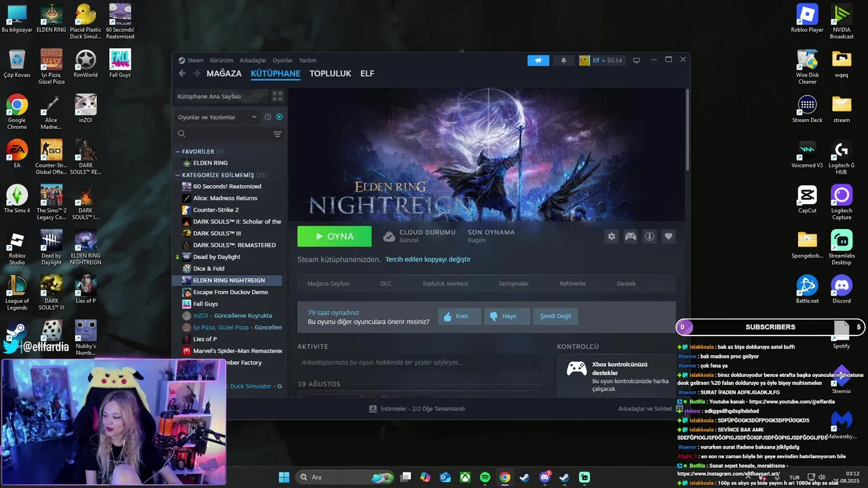Open the Oyunlar menu

283,60
